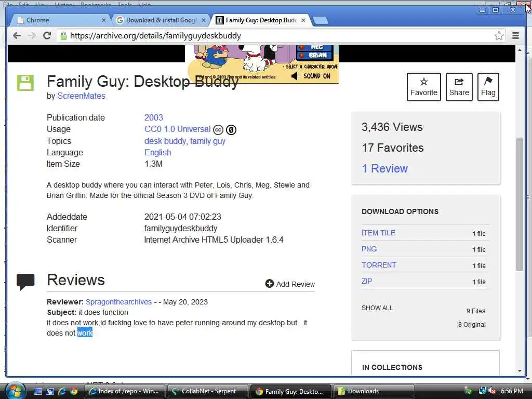This screenshot has height=399, width=532.
Task: Click the Creative Commons CC icon
Action: (218, 129)
